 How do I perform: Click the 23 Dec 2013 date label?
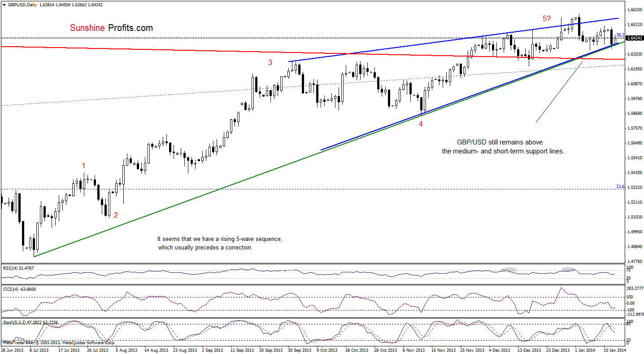(x=557, y=350)
